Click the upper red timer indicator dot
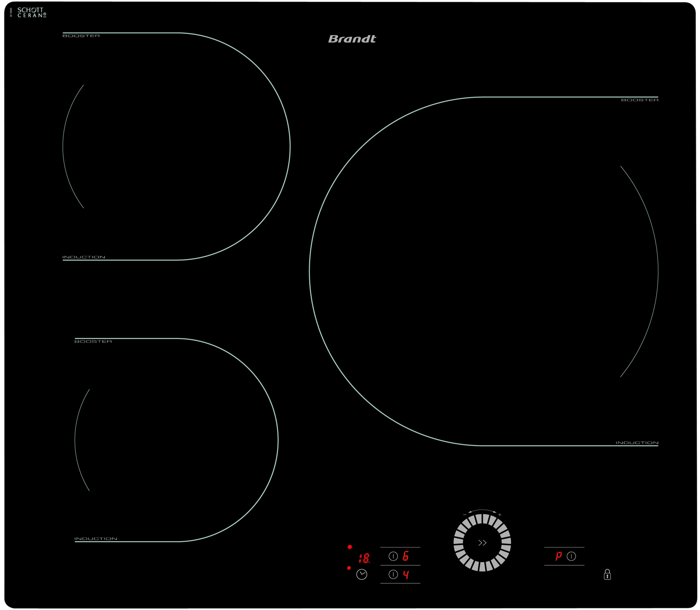The image size is (700, 610). point(349,547)
